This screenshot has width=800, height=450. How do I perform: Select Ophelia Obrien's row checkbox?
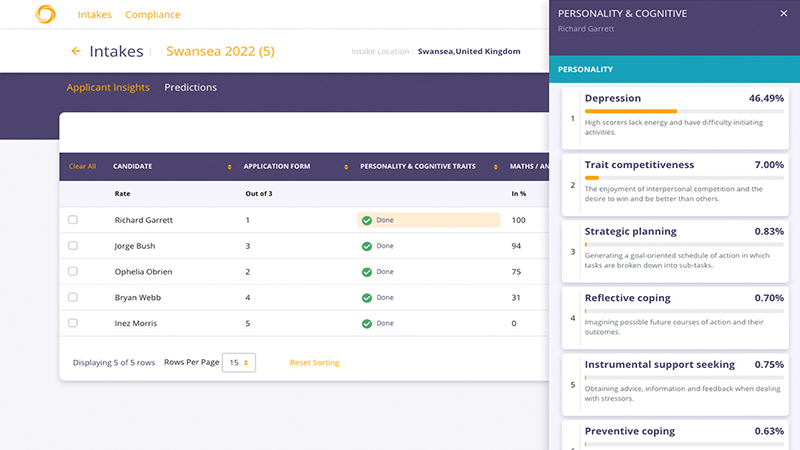pos(73,271)
